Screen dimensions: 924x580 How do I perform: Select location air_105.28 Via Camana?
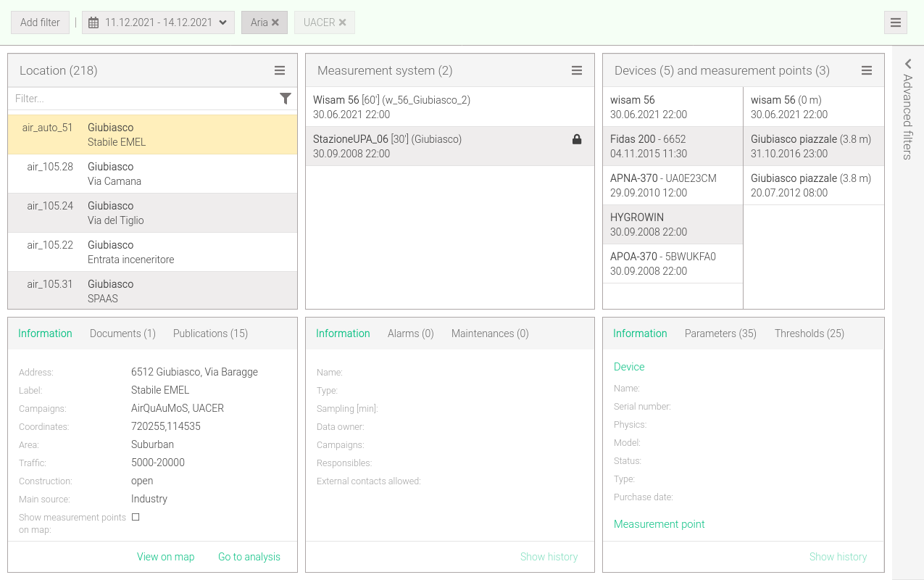[152, 174]
